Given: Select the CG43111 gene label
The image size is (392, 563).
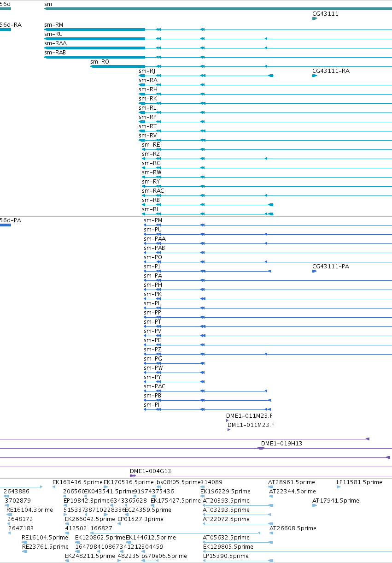Looking at the screenshot, I should point(325,14).
